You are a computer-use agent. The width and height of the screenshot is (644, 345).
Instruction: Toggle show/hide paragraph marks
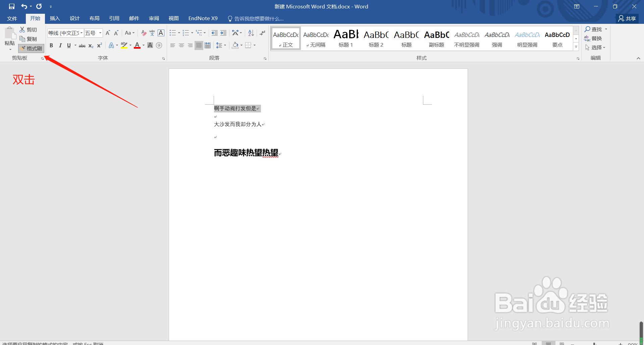[262, 33]
